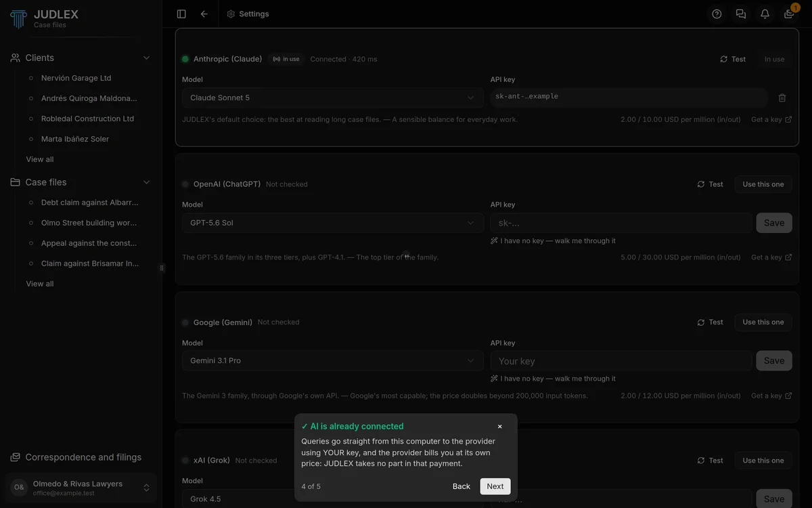
Task: Go back with the arrow icon
Action: click(x=204, y=14)
